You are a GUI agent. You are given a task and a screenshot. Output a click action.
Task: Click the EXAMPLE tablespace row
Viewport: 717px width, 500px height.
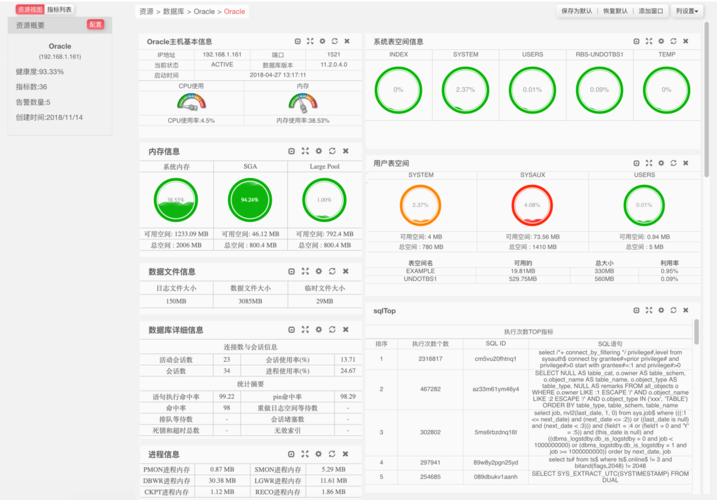[x=533, y=271]
